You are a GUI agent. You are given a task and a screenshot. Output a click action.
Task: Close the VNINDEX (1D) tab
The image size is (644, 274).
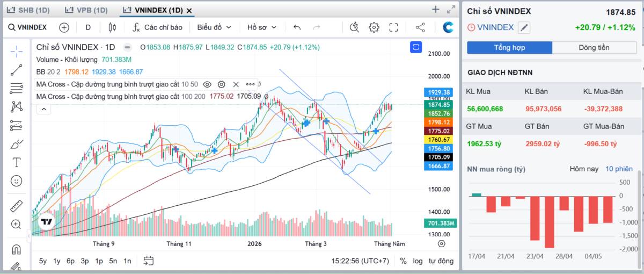(x=189, y=10)
